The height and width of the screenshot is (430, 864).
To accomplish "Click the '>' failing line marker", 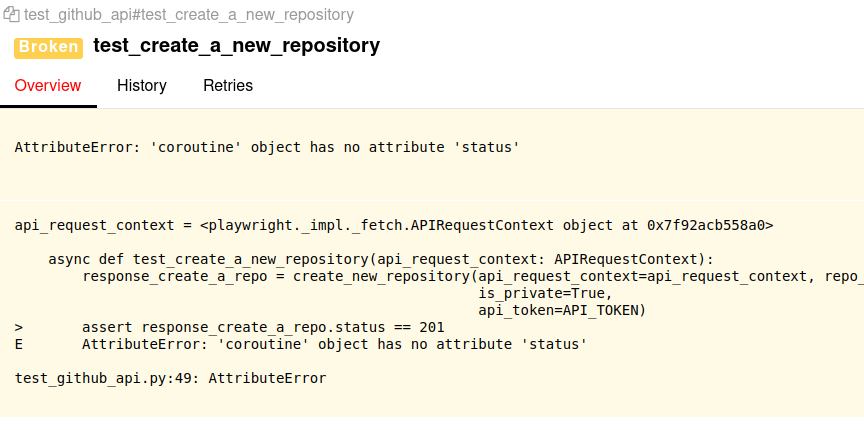I will coord(19,327).
